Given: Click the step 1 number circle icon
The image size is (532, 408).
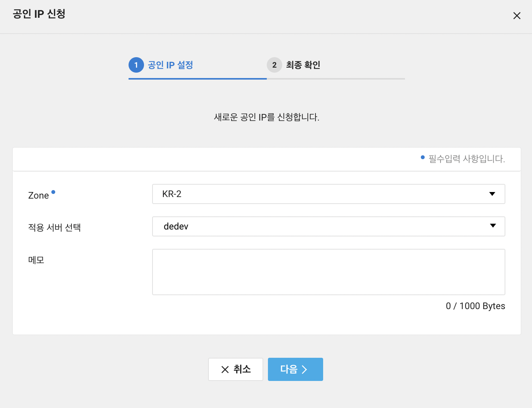Looking at the screenshot, I should pyautogui.click(x=136, y=65).
